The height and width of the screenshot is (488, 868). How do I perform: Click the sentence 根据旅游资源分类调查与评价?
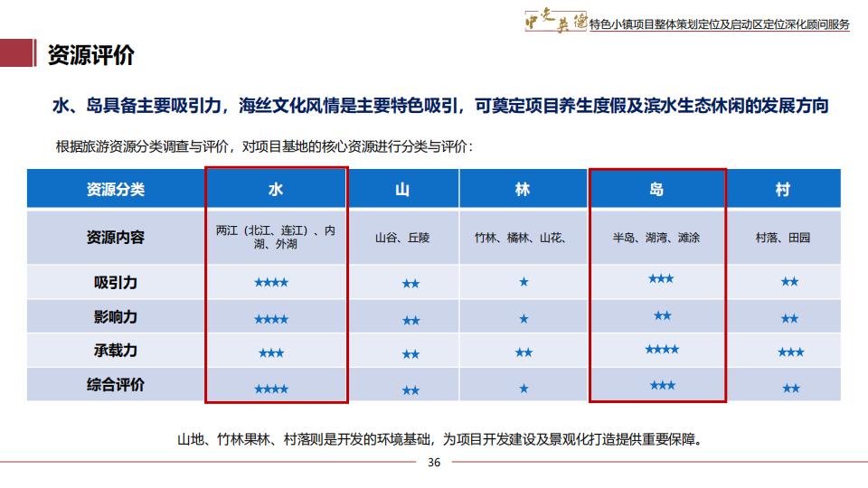(x=265, y=146)
